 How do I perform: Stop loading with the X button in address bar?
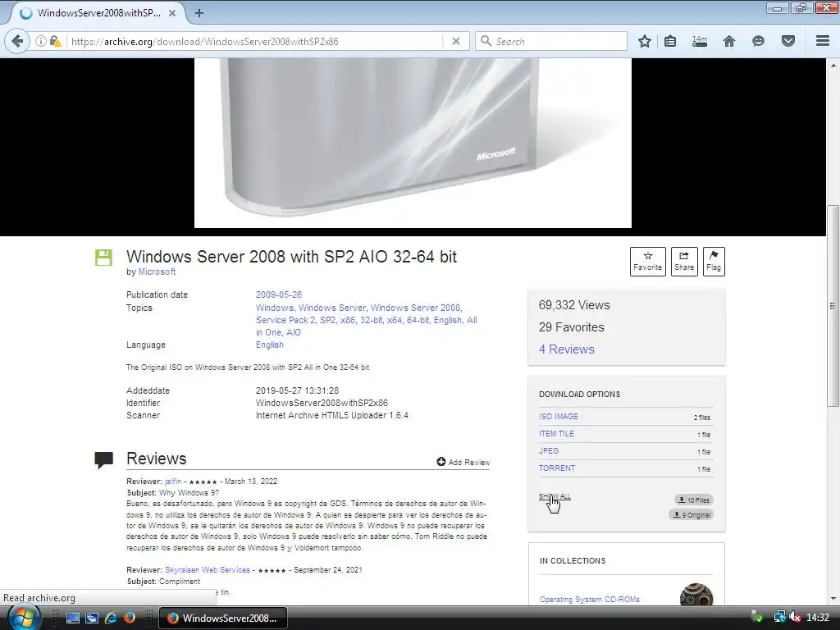pyautogui.click(x=456, y=41)
